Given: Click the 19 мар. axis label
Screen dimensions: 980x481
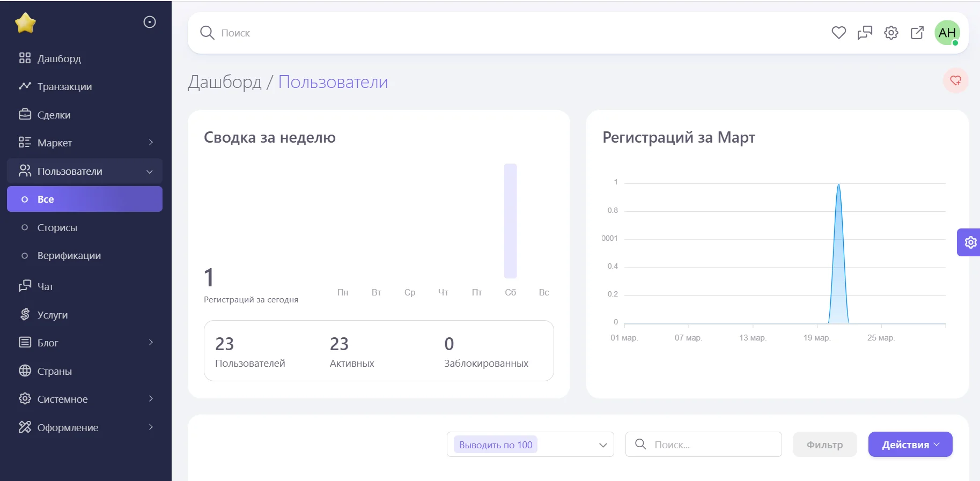Looking at the screenshot, I should [816, 338].
